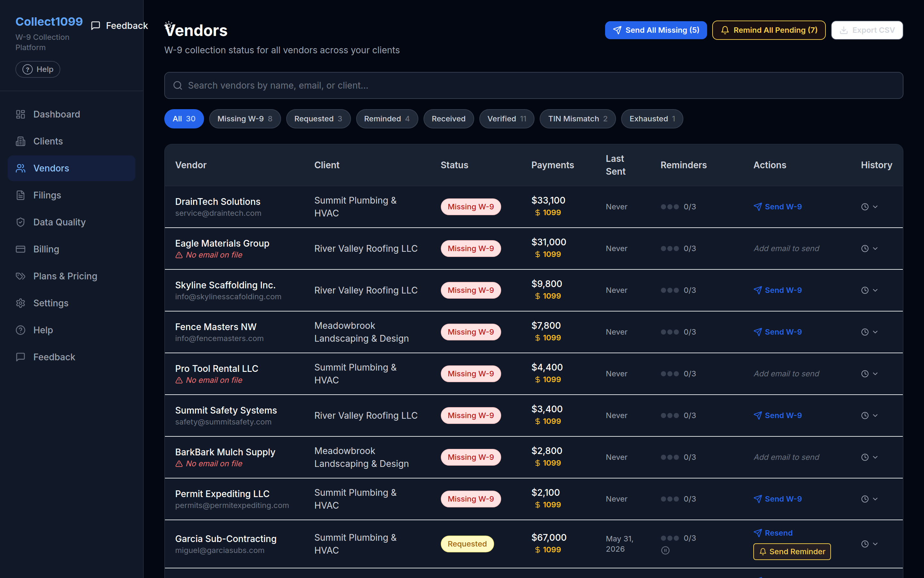
Task: Click the Collect1099 logo link
Action: (49, 22)
